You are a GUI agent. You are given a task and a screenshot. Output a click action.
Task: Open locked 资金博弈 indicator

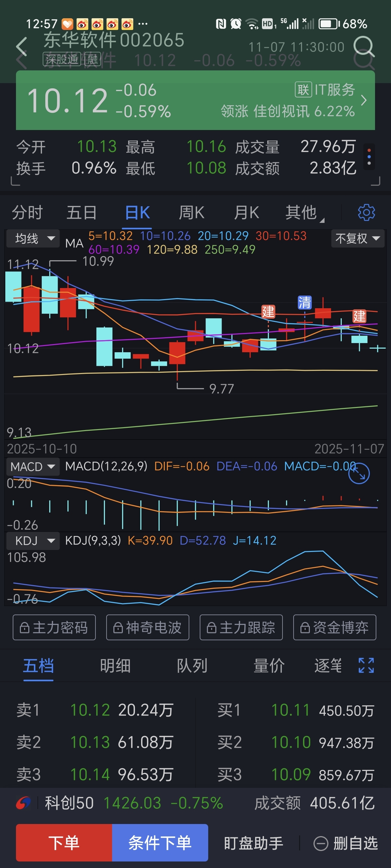click(x=335, y=628)
